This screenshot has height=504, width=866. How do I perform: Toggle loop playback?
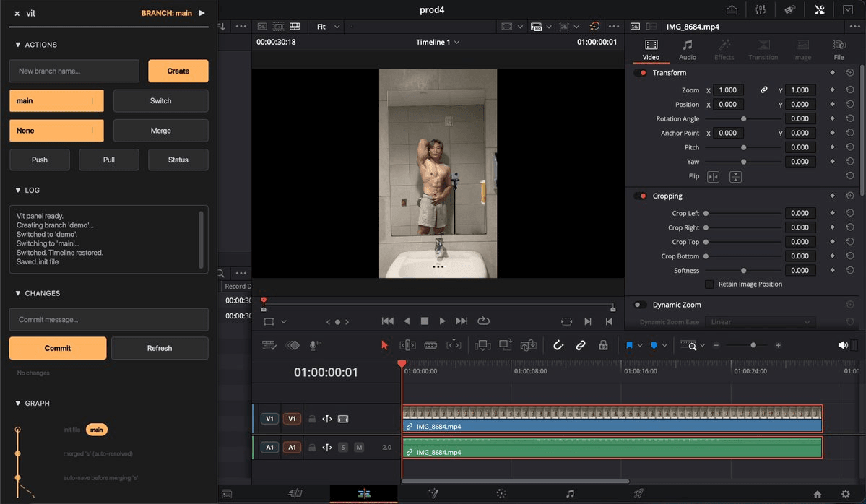point(483,321)
